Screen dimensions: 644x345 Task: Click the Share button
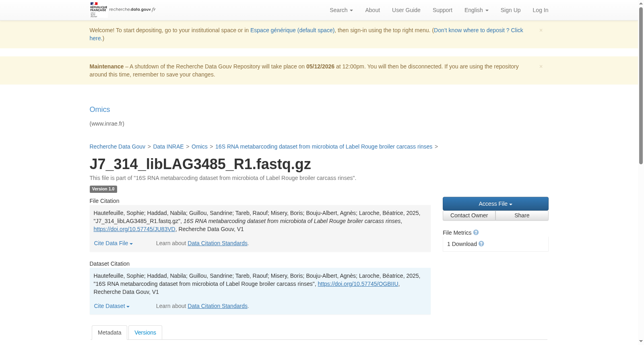[522, 215]
